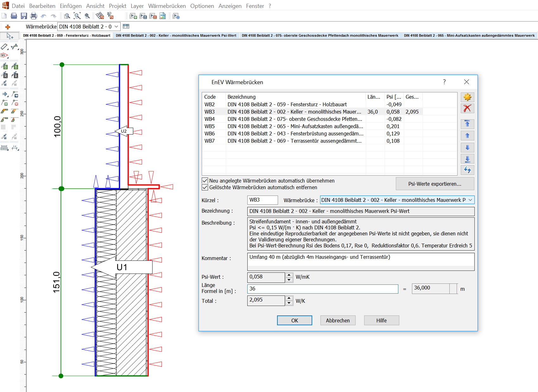Click the thermal bridge settings gear icon
This screenshot has width=538, height=392.
pyautogui.click(x=176, y=16)
